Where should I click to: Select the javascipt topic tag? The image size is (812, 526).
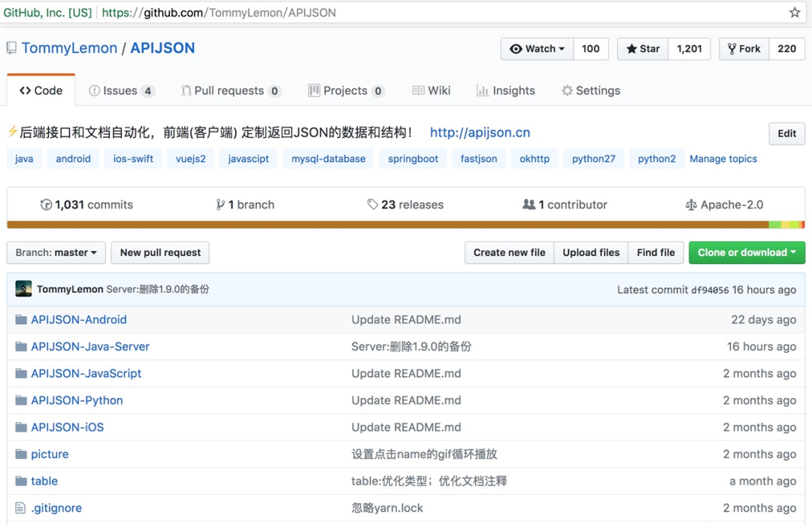tap(249, 159)
